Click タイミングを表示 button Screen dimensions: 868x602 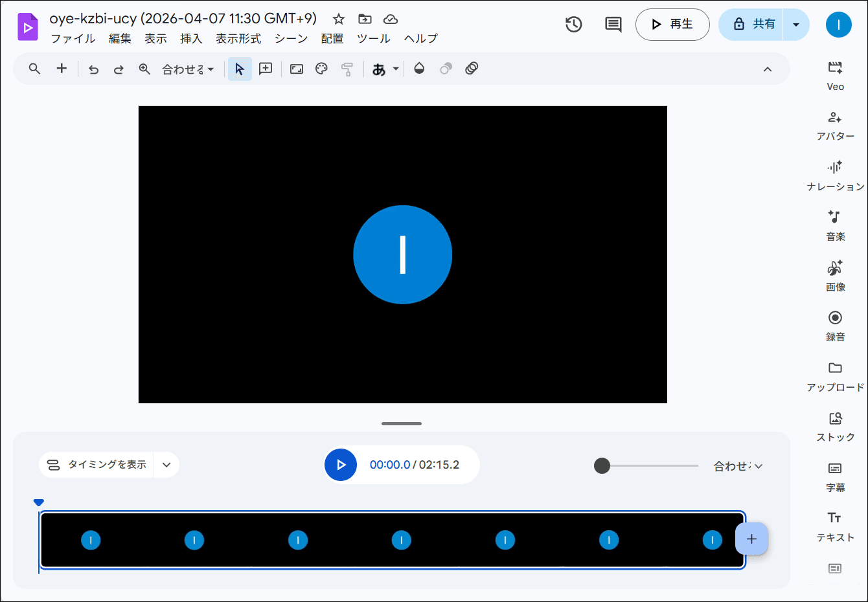97,465
